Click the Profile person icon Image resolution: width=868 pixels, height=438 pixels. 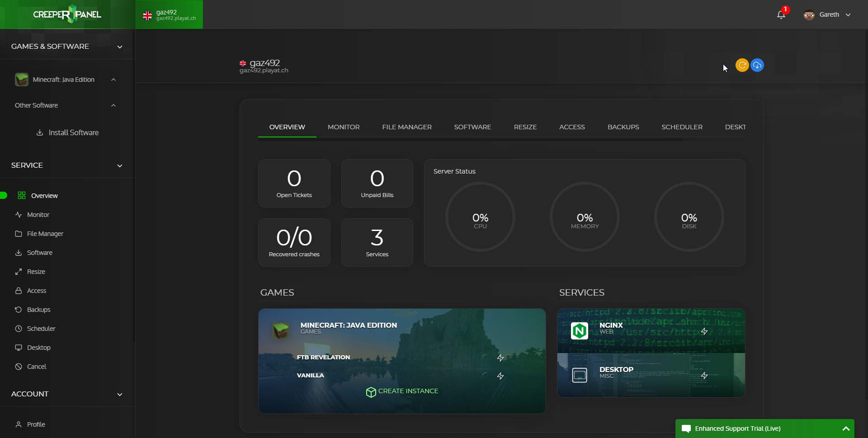pos(19,424)
